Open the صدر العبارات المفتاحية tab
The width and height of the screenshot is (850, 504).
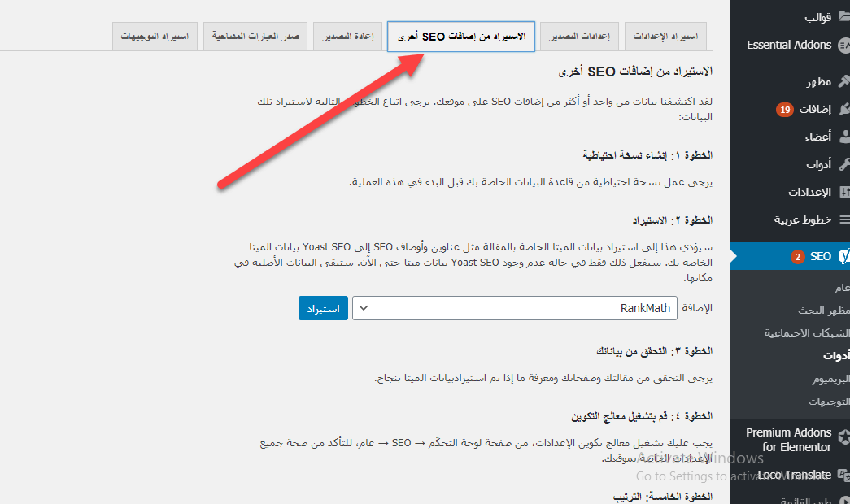[x=255, y=37]
